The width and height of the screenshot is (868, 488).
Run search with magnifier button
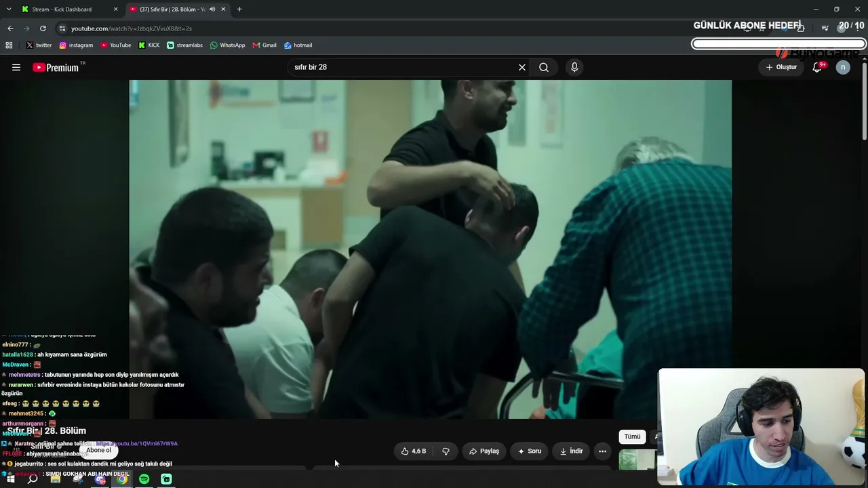pyautogui.click(x=544, y=67)
